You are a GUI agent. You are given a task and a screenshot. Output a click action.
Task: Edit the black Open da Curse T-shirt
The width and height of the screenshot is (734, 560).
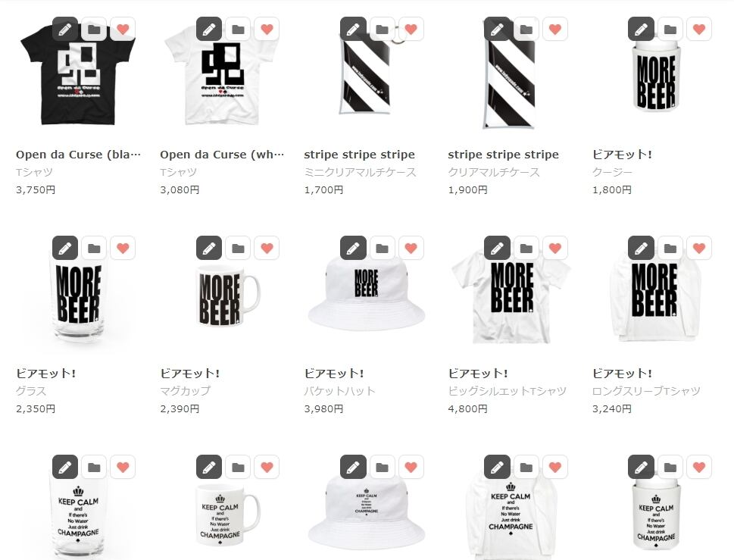[65, 29]
